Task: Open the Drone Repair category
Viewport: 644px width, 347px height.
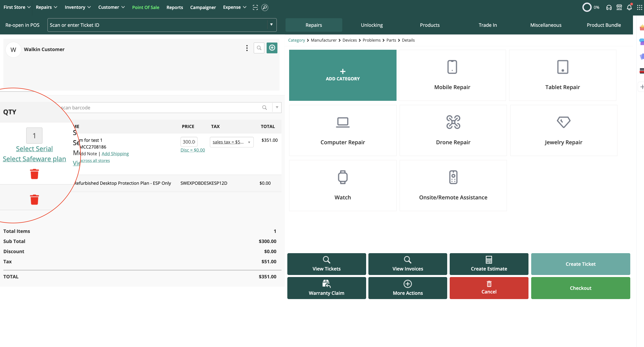Action: pyautogui.click(x=453, y=130)
